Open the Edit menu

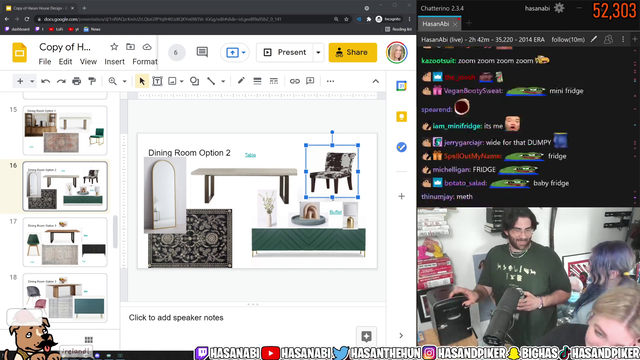(x=65, y=62)
